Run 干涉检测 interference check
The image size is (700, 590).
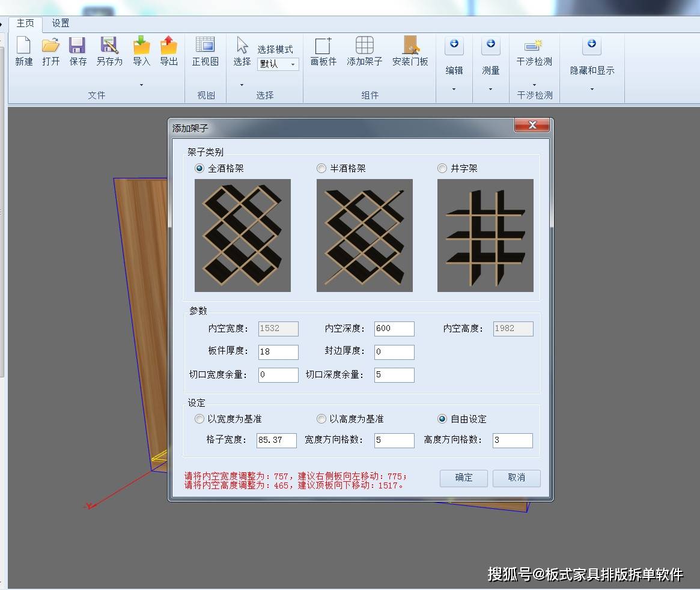534,47
